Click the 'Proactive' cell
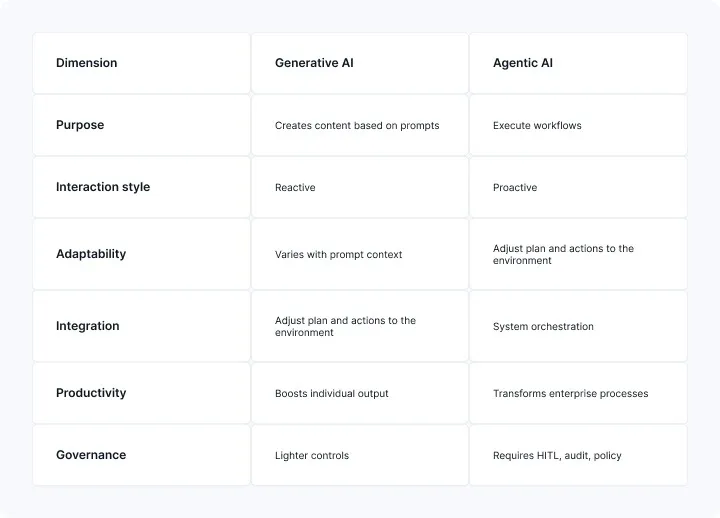 [x=578, y=187]
